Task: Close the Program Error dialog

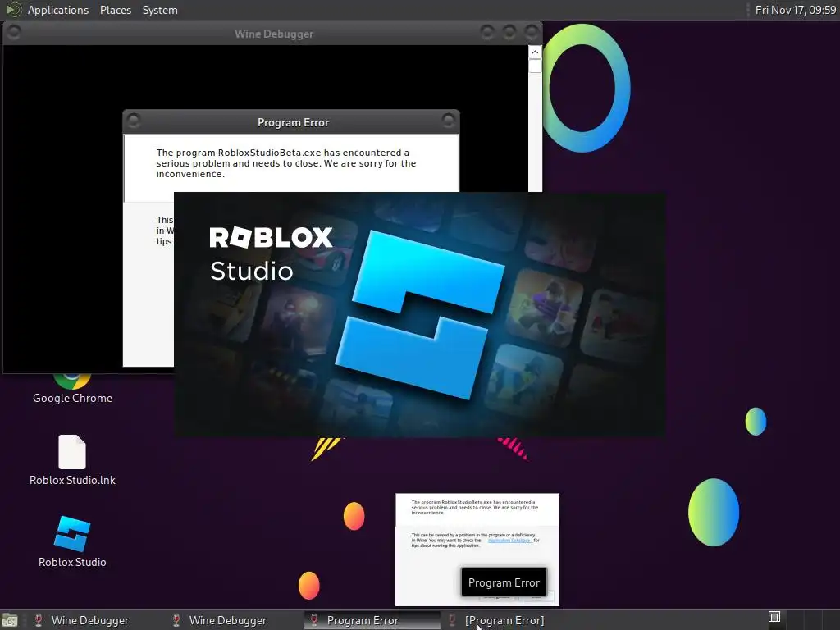Action: tap(448, 121)
